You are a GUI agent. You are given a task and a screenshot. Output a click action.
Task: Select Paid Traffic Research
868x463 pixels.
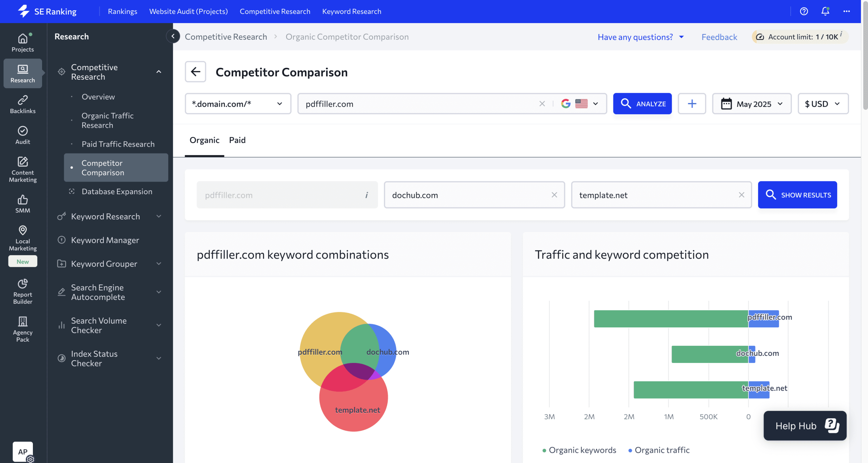tap(118, 144)
